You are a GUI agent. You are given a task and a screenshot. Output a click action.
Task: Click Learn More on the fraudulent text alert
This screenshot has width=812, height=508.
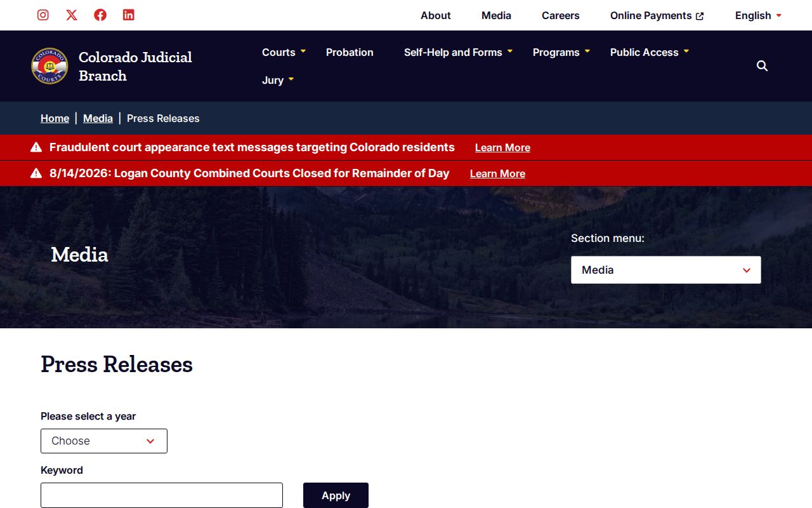(x=502, y=147)
